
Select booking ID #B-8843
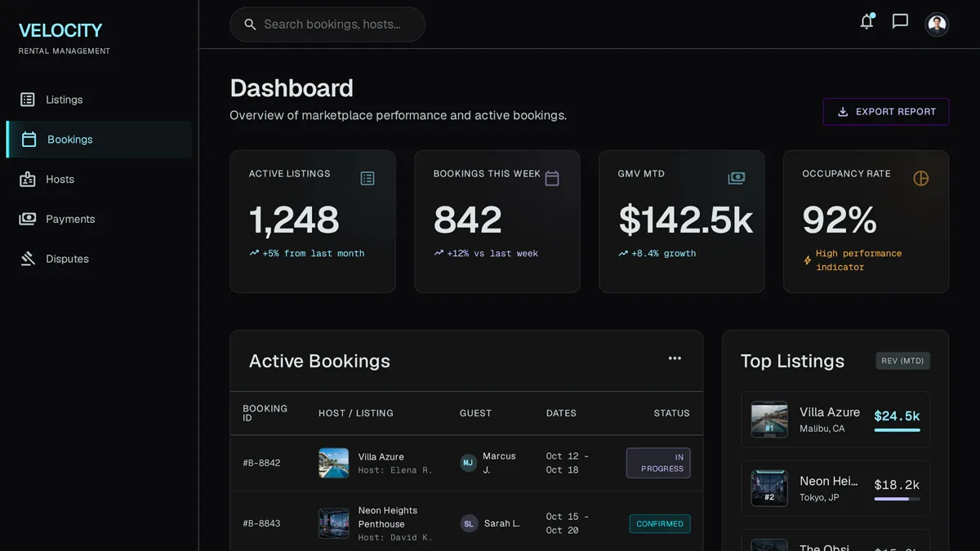click(261, 523)
